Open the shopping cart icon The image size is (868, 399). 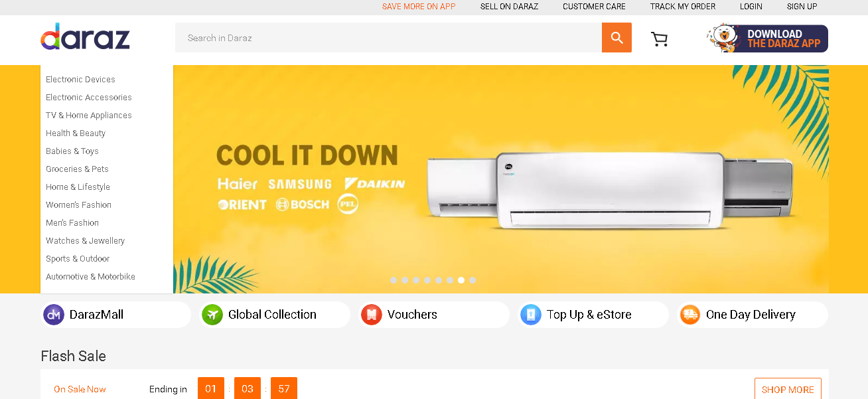tap(659, 39)
